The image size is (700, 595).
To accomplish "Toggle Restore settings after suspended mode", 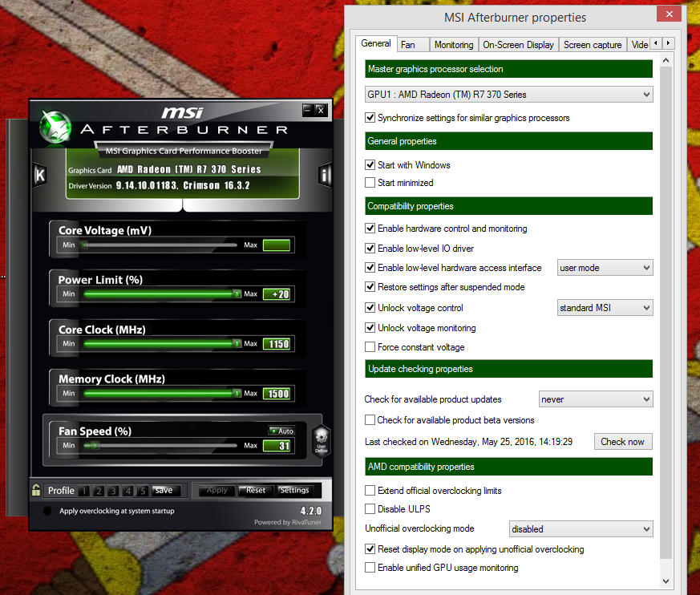I will 370,286.
